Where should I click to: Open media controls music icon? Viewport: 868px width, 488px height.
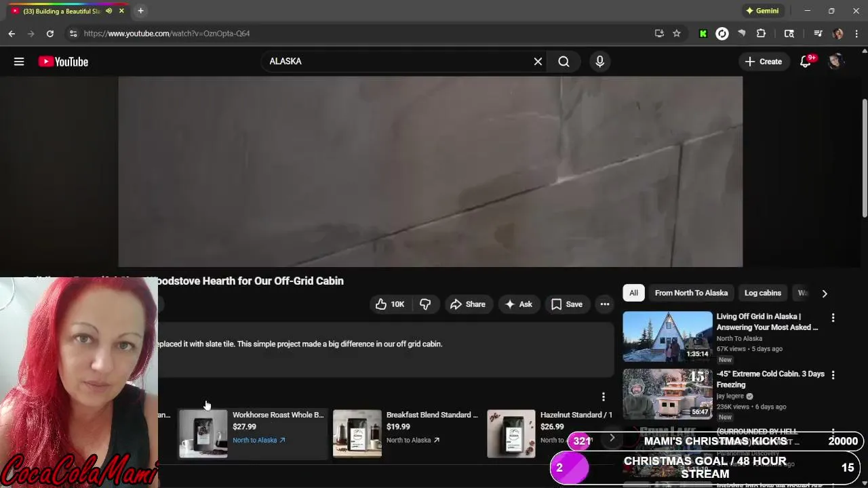818,33
